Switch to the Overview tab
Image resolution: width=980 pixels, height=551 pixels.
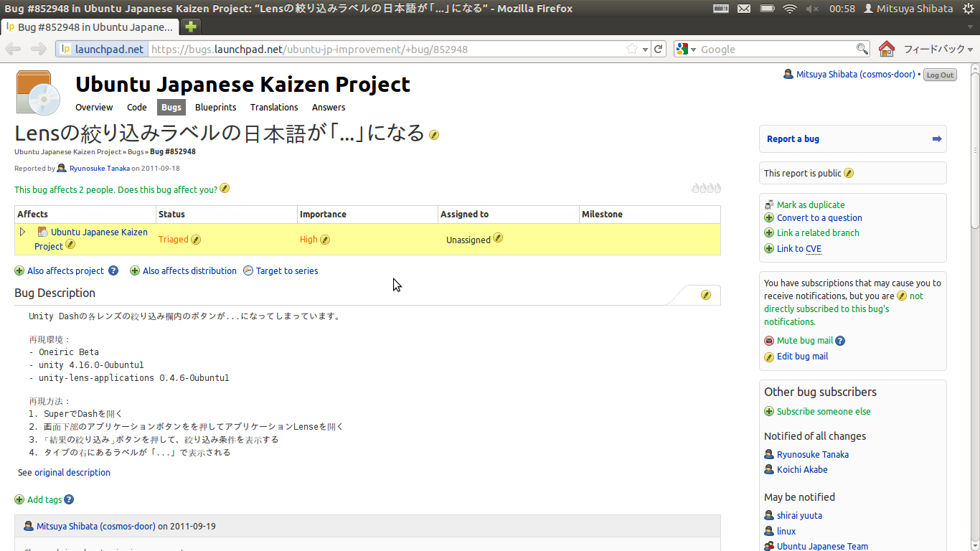click(94, 107)
